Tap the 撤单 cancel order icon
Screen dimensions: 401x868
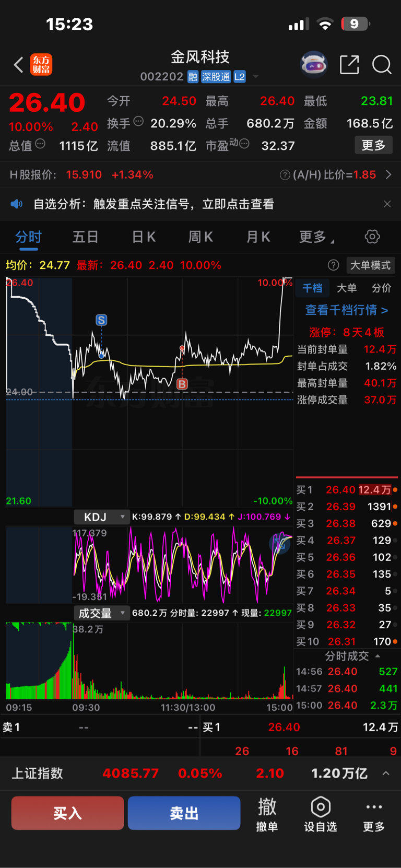tap(267, 815)
